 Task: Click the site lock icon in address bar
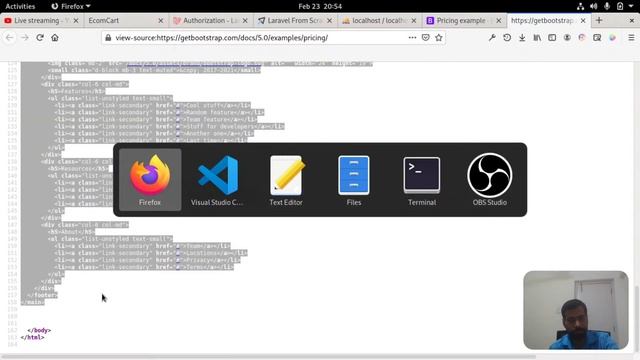108,38
